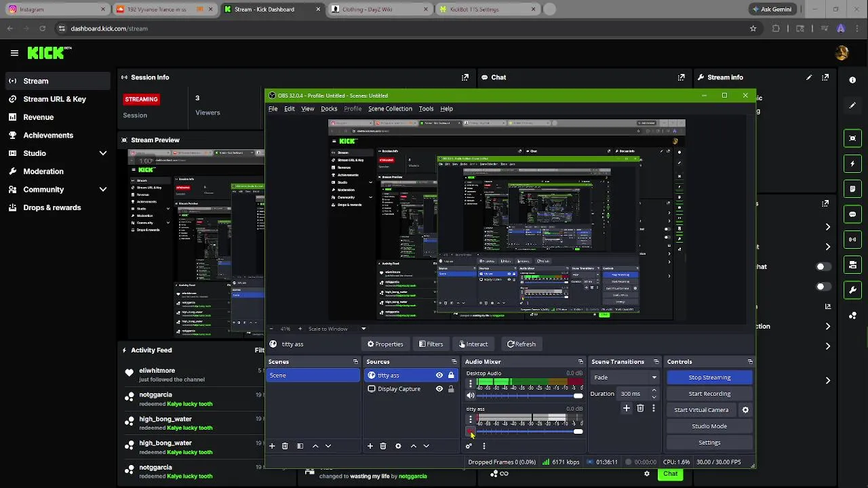Open virtual camera settings gear
868x488 pixels.
click(x=745, y=410)
